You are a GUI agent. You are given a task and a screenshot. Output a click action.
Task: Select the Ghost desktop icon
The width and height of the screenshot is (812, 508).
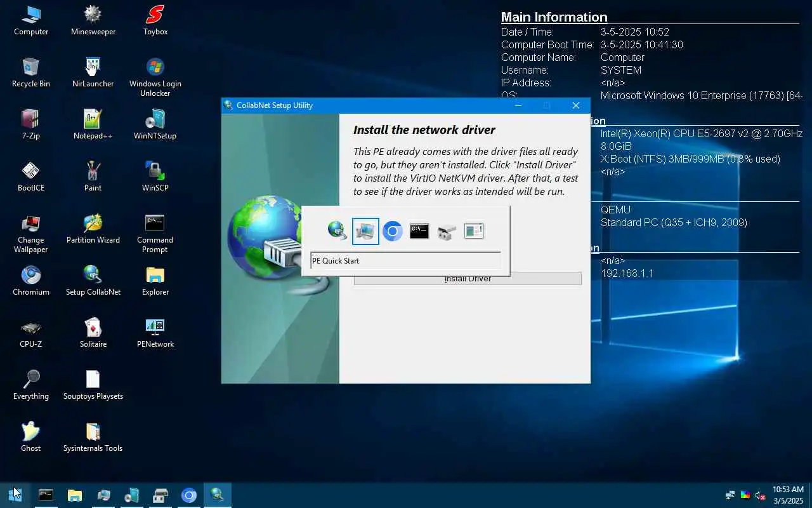click(x=30, y=437)
